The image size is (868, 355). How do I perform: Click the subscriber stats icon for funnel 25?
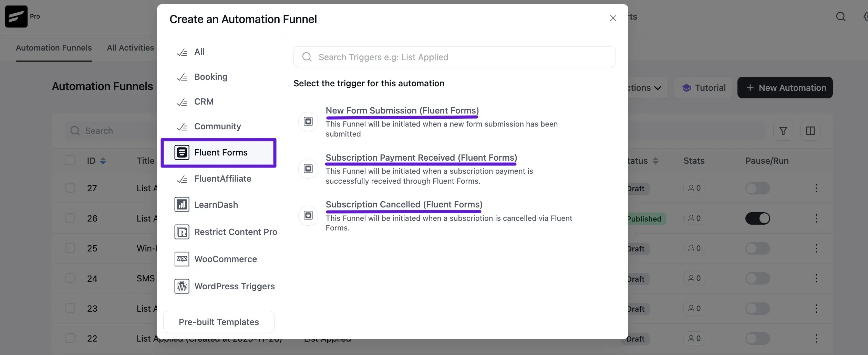pyautogui.click(x=691, y=248)
